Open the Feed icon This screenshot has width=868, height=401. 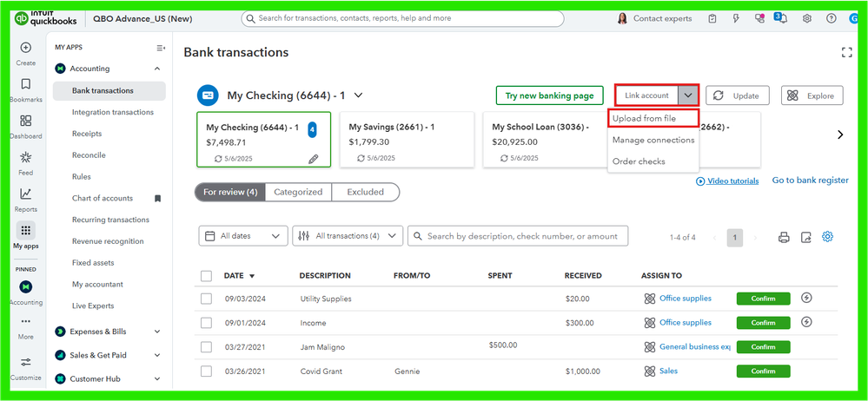[x=25, y=157]
